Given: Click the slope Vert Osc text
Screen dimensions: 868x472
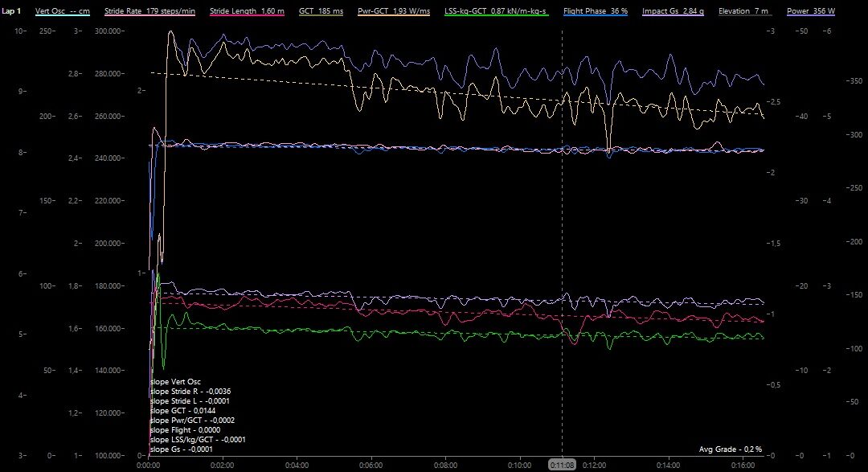Looking at the screenshot, I should 175,382.
